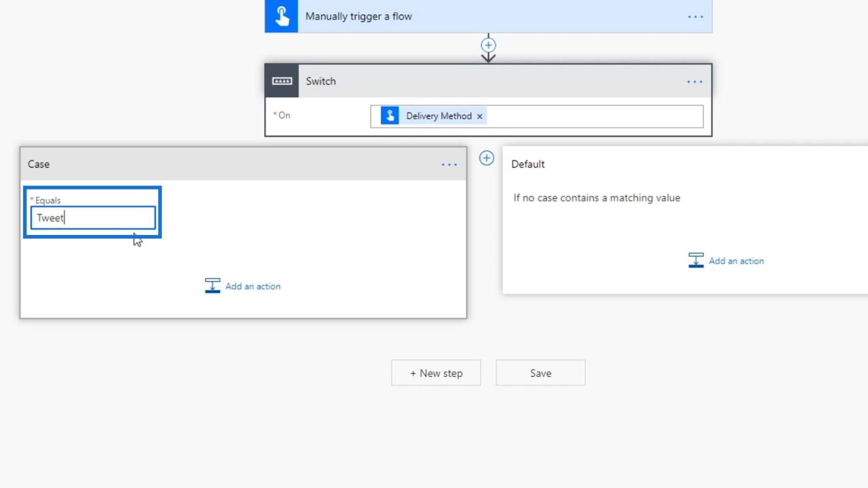Click the Switch control icon
Viewport: 868px width, 488px height.
282,81
